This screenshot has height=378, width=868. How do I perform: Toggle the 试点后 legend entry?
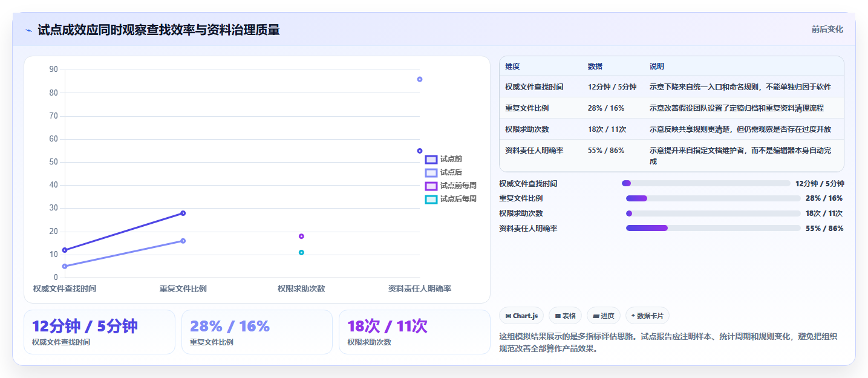443,172
